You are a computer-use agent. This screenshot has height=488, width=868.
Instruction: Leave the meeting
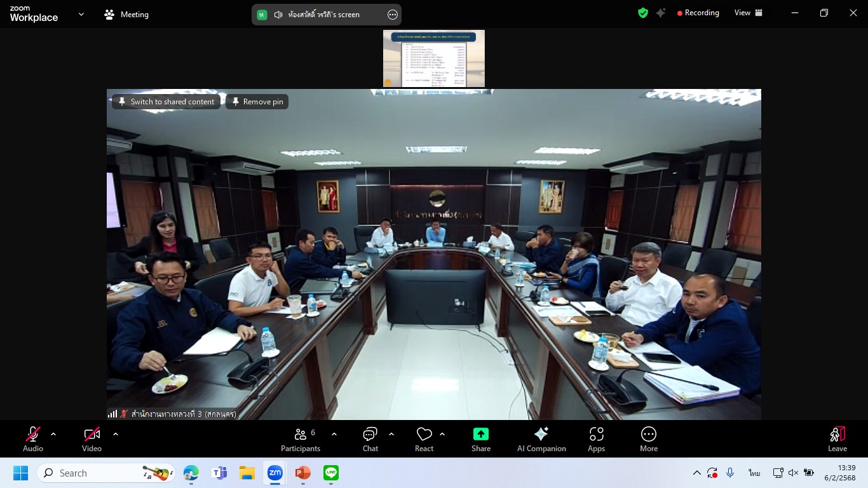[x=837, y=438]
